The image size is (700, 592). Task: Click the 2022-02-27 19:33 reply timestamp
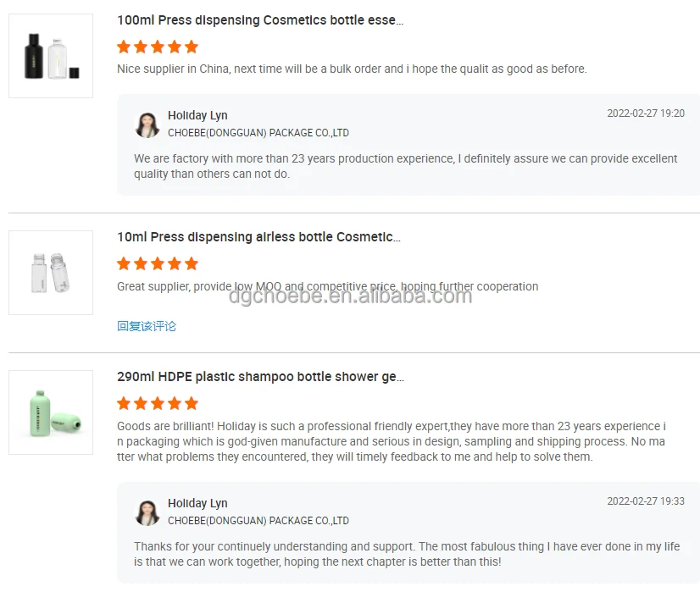pyautogui.click(x=646, y=501)
